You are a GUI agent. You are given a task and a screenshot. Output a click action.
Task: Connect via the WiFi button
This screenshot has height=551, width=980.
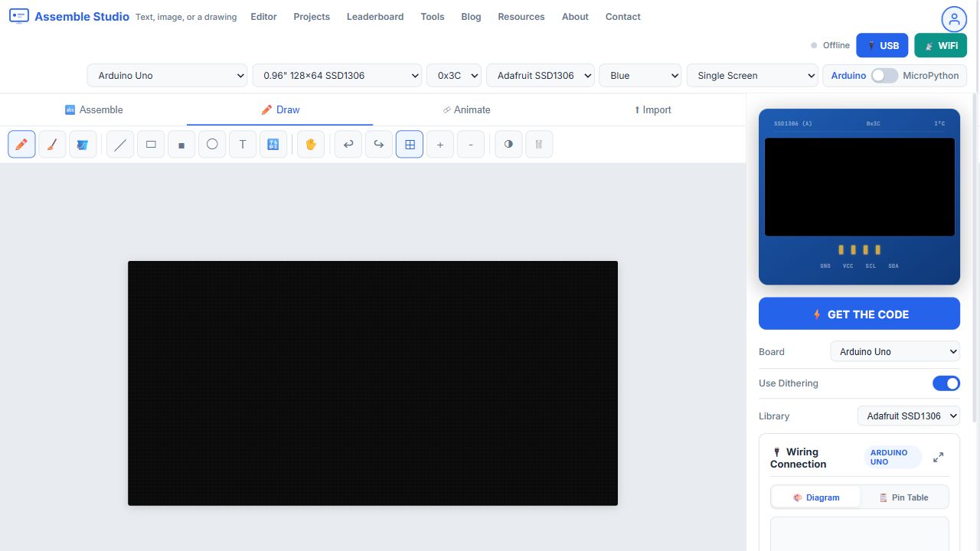point(941,45)
